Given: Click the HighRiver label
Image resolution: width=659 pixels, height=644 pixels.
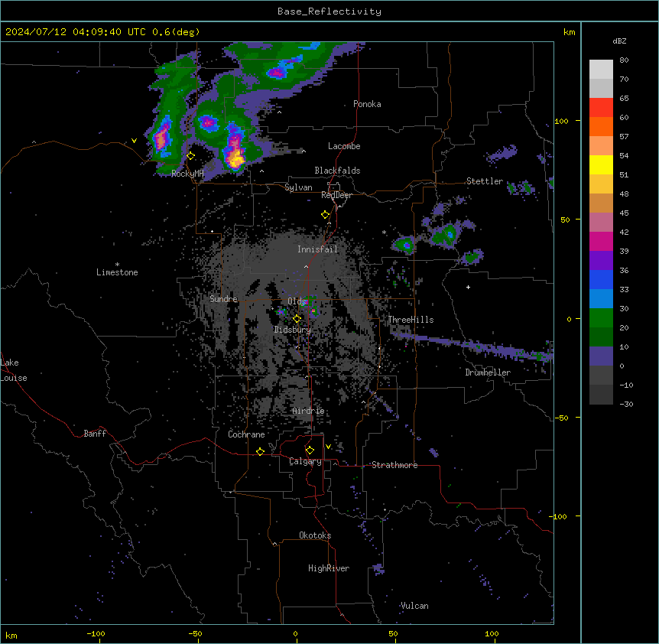Looking at the screenshot, I should (x=329, y=568).
